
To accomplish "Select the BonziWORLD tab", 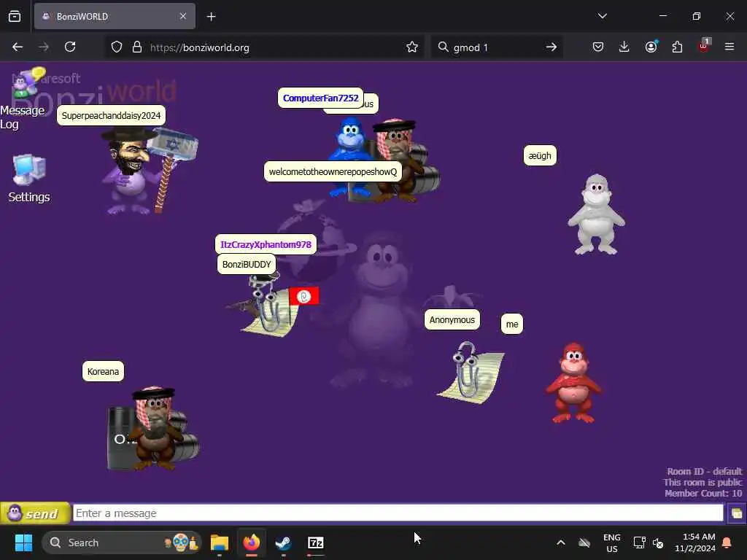I will (115, 17).
